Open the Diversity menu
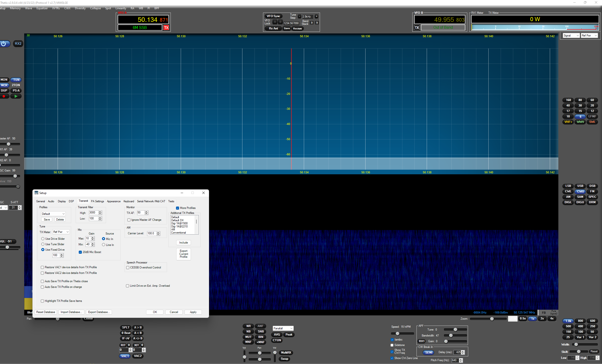602x364 pixels. [80, 8]
